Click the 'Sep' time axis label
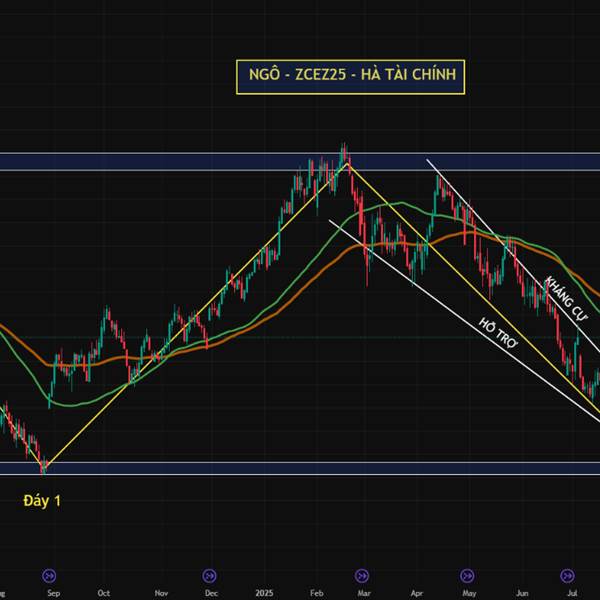 [x=54, y=593]
